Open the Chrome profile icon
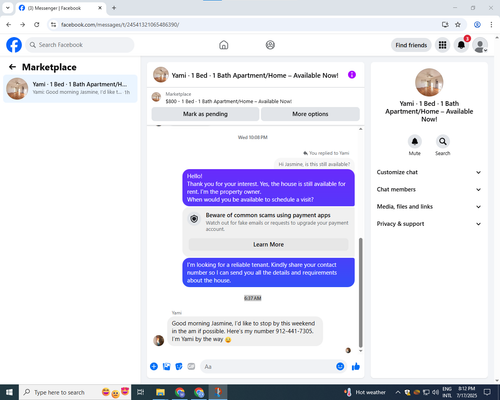Image resolution: width=500 pixels, height=400 pixels. [477, 25]
